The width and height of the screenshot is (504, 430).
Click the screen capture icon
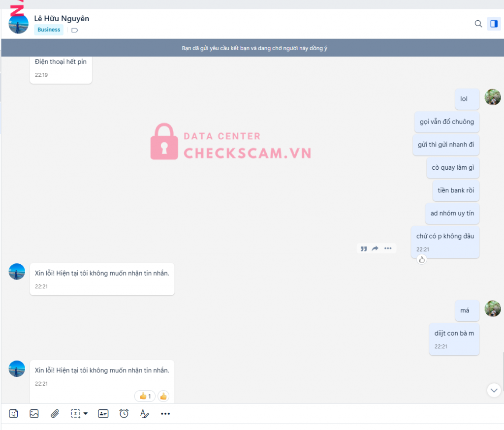point(75,414)
